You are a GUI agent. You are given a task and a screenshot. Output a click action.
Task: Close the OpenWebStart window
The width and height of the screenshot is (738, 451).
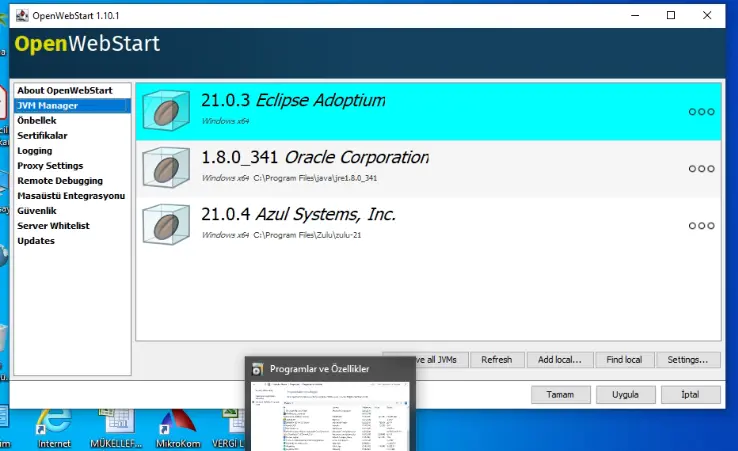pyautogui.click(x=707, y=16)
